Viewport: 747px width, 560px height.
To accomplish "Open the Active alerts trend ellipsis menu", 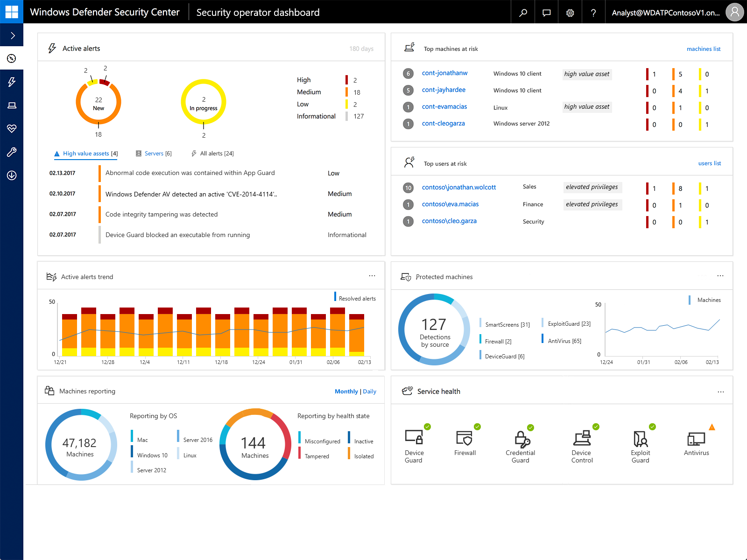I will coord(372,276).
